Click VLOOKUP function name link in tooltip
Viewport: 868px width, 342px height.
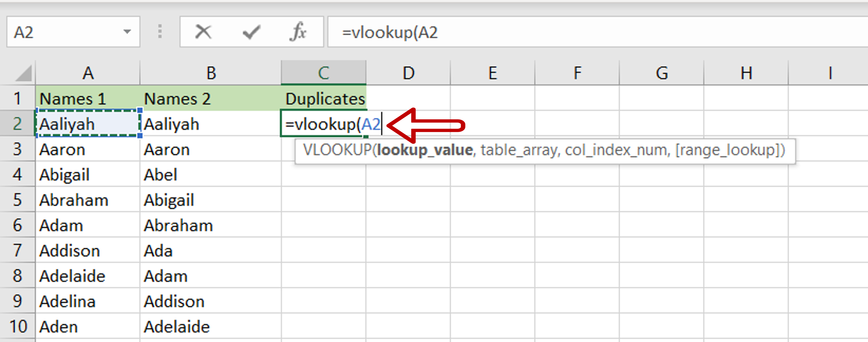pos(337,150)
